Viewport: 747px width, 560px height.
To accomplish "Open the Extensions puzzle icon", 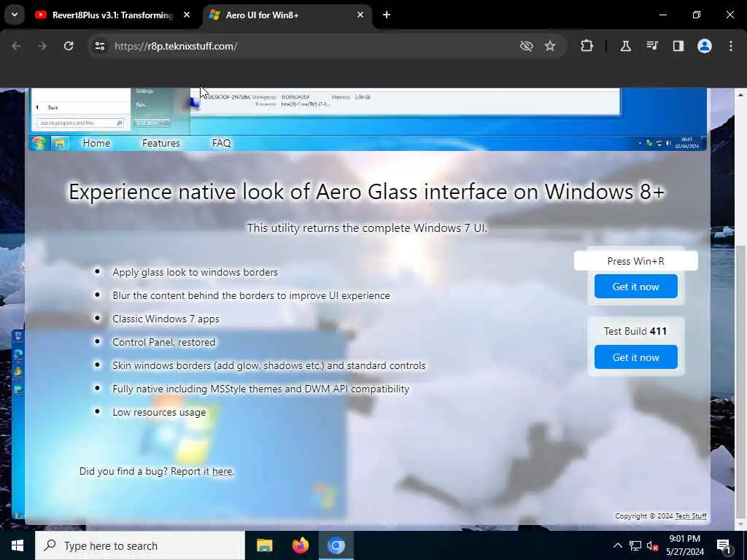I will pos(587,46).
